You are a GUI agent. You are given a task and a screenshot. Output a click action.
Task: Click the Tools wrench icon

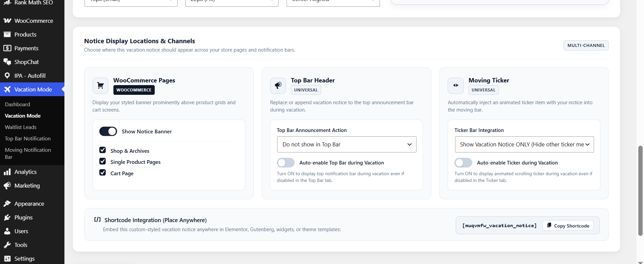click(x=7, y=245)
